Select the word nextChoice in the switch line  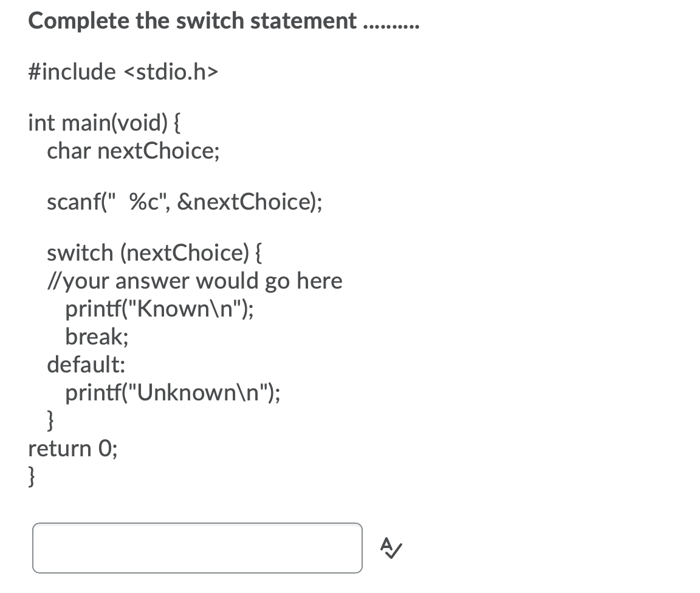186,252
